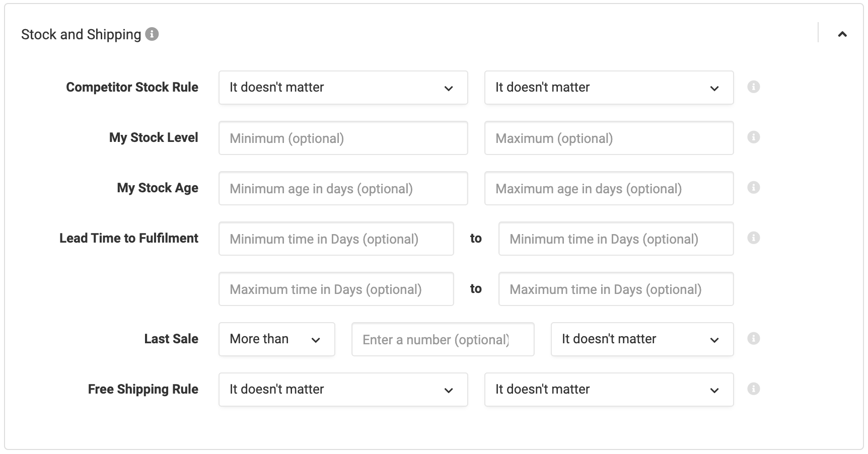This screenshot has width=868, height=454.
Task: Collapse the Stock and Shipping section
Action: [x=842, y=34]
